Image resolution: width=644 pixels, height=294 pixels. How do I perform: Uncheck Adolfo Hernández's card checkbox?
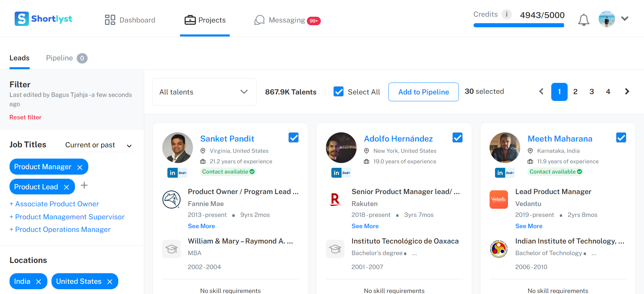click(458, 137)
